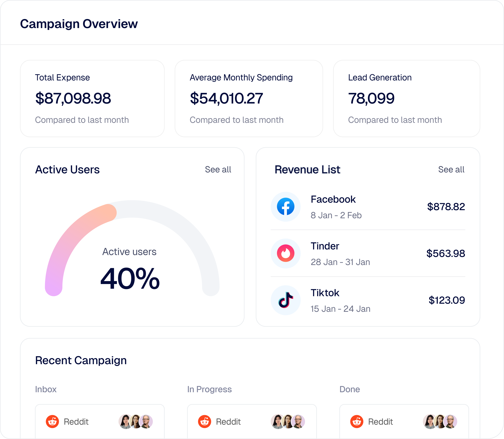The image size is (504, 439).
Task: Click Reddit icon in In Progress card
Action: [205, 421]
